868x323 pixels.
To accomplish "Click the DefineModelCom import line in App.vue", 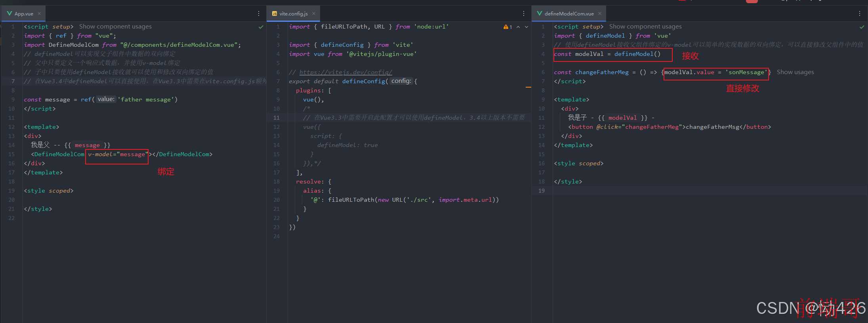I will [x=132, y=45].
